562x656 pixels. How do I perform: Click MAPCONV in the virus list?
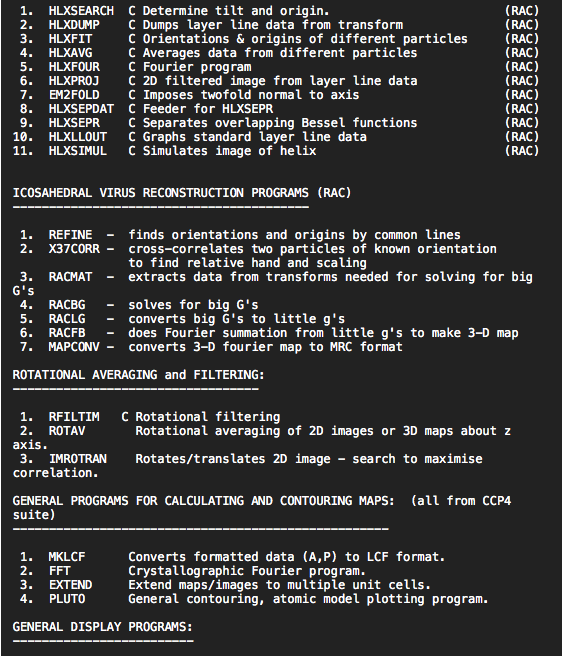pyautogui.click(x=74, y=347)
